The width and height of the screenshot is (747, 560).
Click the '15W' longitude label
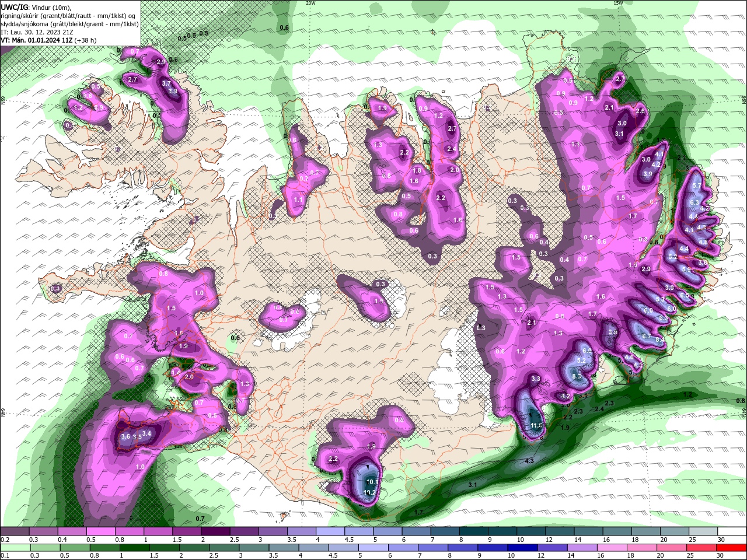[x=618, y=3]
